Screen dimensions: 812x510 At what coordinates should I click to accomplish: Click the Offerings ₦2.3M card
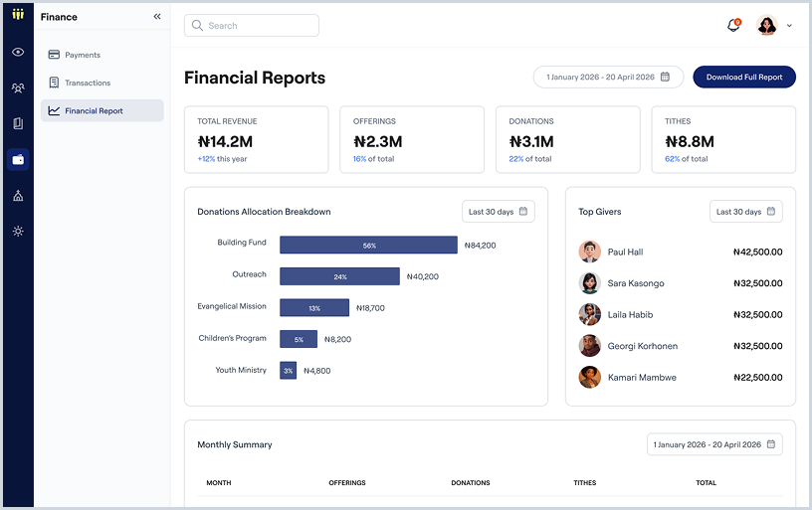coord(412,139)
